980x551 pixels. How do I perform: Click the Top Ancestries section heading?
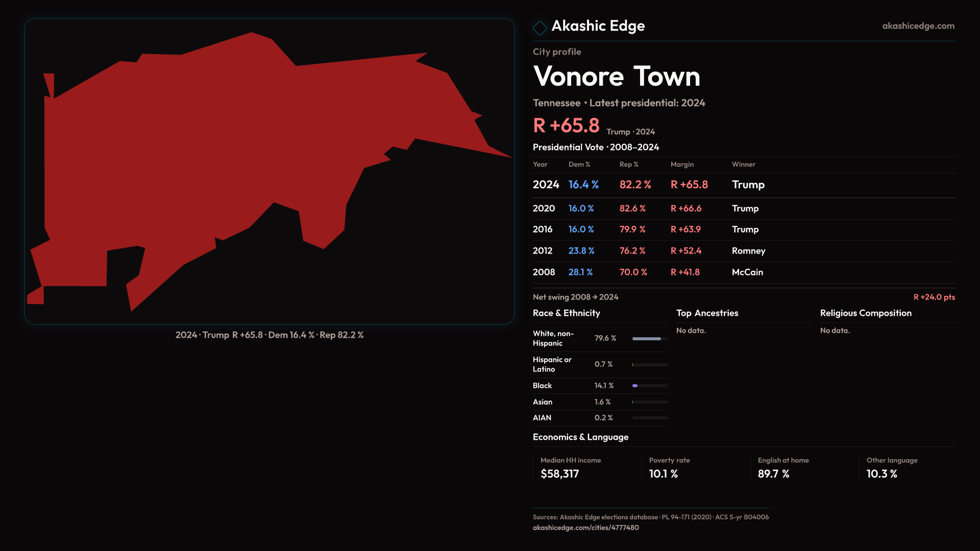click(x=707, y=313)
